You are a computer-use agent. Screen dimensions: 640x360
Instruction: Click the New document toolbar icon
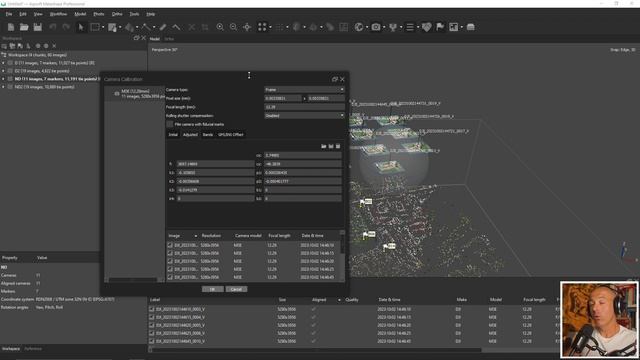[x=11, y=27]
